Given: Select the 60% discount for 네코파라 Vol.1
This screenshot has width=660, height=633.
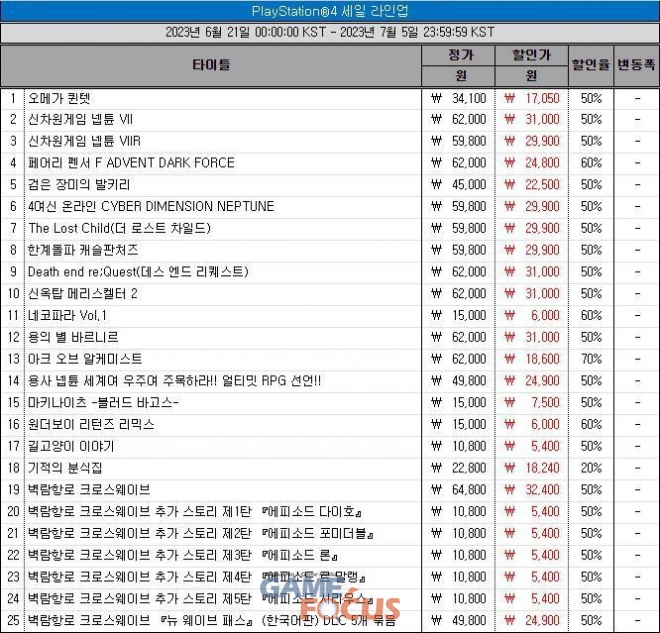Looking at the screenshot, I should 591,316.
